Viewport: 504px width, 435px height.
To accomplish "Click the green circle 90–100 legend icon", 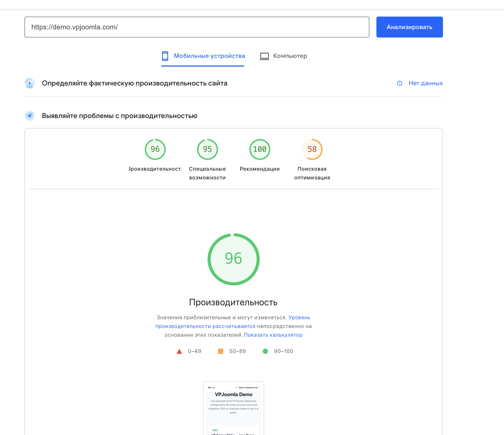I will click(x=265, y=351).
